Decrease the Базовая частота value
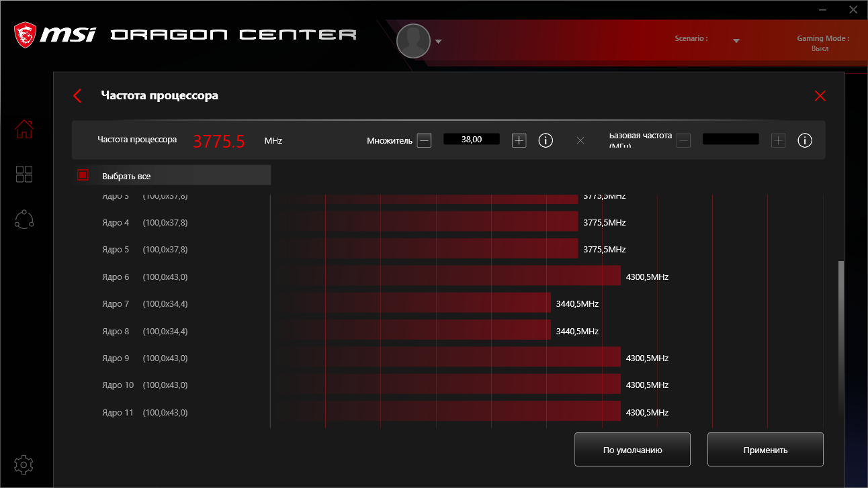 click(x=683, y=140)
